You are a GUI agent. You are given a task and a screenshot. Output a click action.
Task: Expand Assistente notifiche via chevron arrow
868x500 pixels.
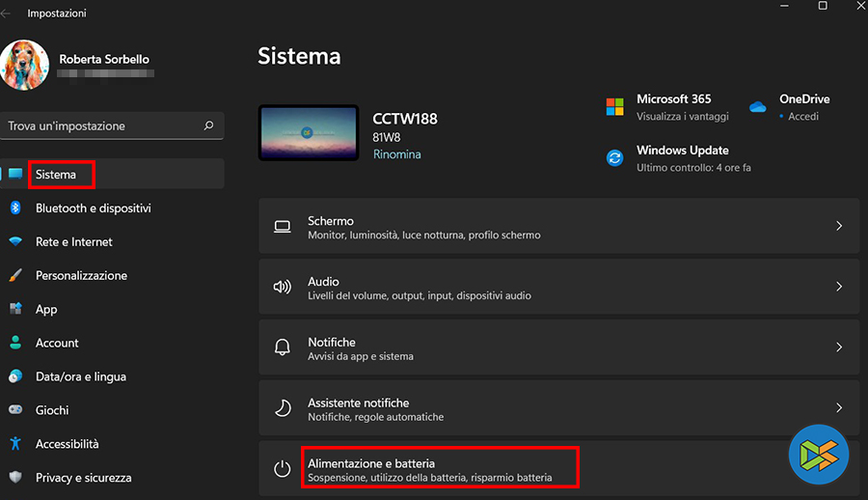coord(839,408)
